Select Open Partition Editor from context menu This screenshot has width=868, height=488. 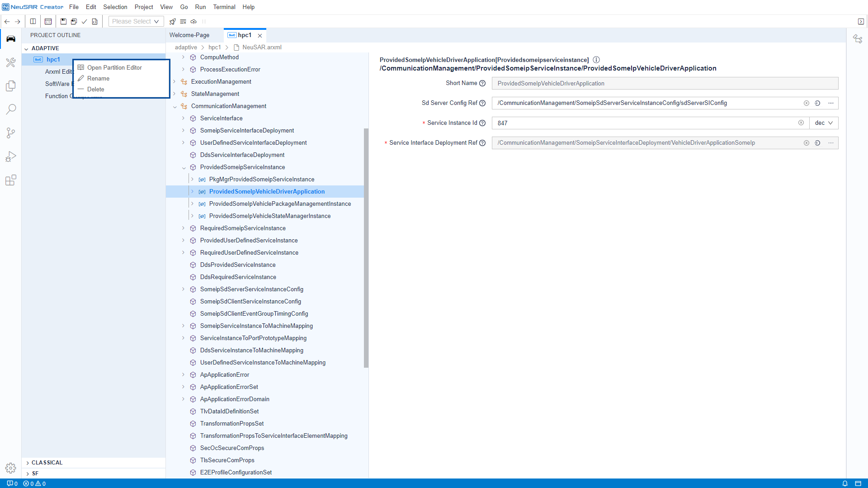(x=114, y=67)
